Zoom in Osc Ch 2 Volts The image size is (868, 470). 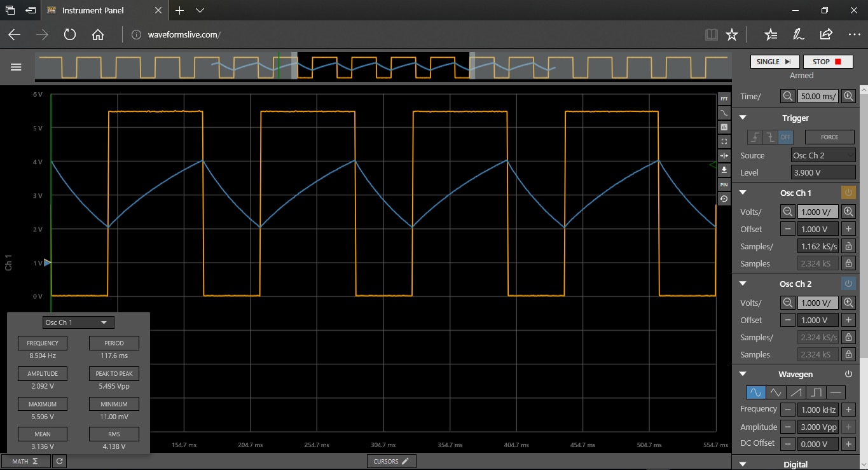tap(848, 303)
